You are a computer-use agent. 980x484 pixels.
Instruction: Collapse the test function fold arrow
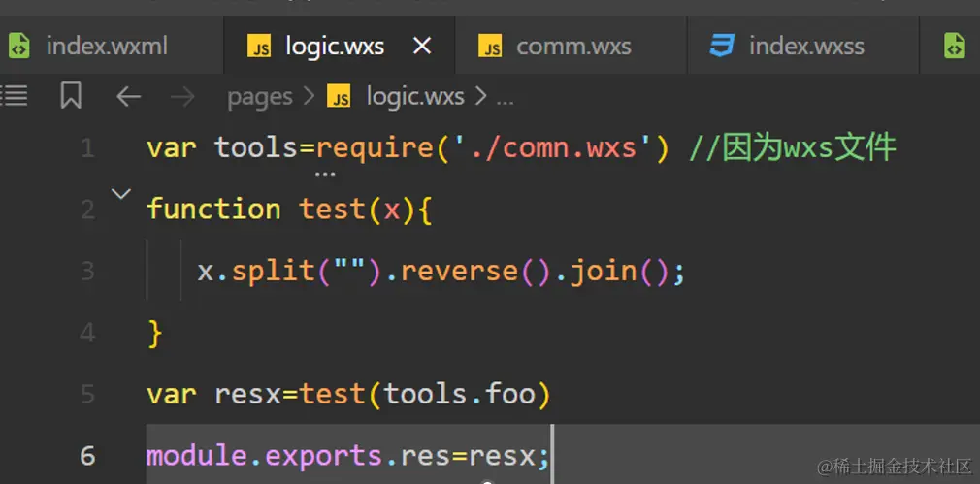pyautogui.click(x=120, y=194)
